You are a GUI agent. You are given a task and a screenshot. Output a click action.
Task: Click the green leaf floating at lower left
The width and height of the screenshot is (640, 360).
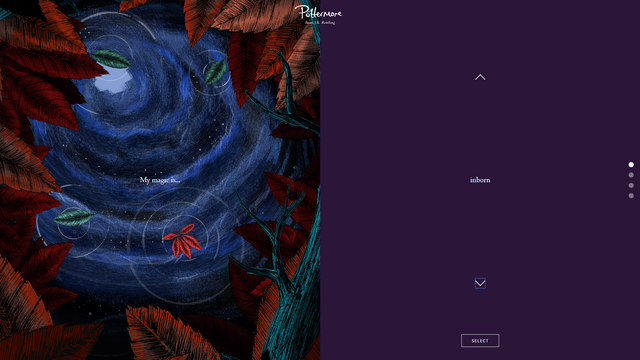(x=73, y=218)
